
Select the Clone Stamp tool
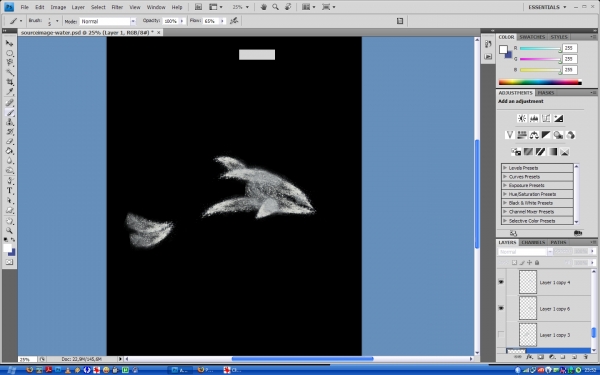tap(10, 122)
